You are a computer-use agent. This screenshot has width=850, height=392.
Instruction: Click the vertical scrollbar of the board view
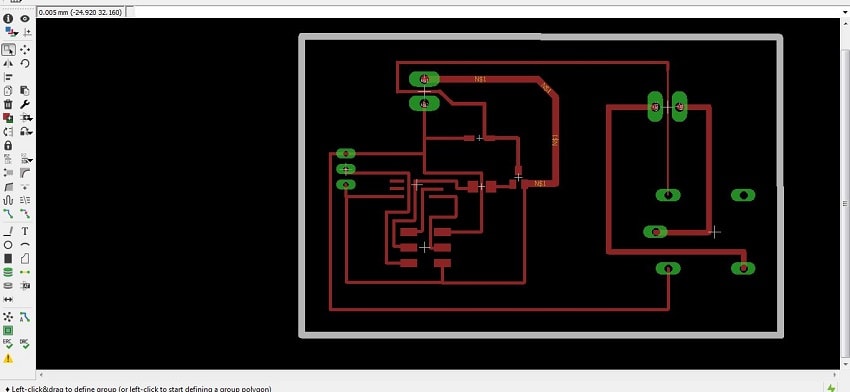click(x=845, y=203)
